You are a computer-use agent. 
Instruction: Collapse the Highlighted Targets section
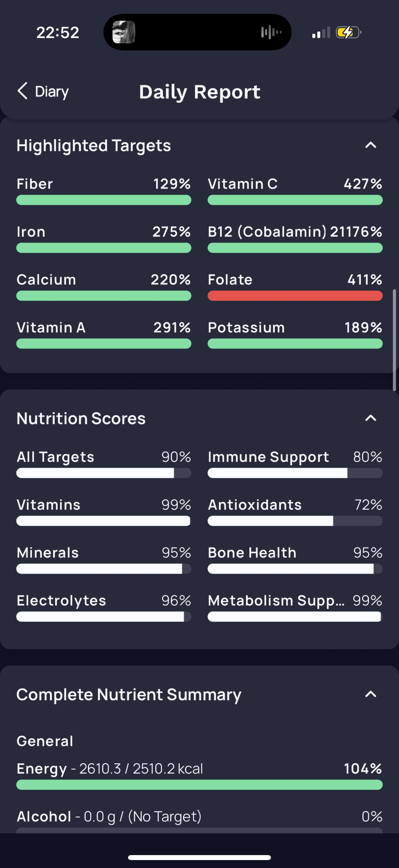(370, 145)
